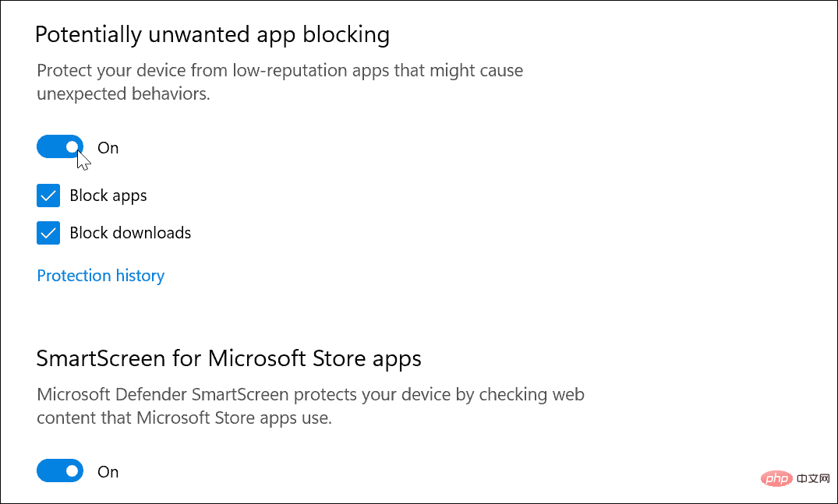Image resolution: width=838 pixels, height=504 pixels.
Task: Click the On label beside the blocking toggle
Action: coord(108,147)
